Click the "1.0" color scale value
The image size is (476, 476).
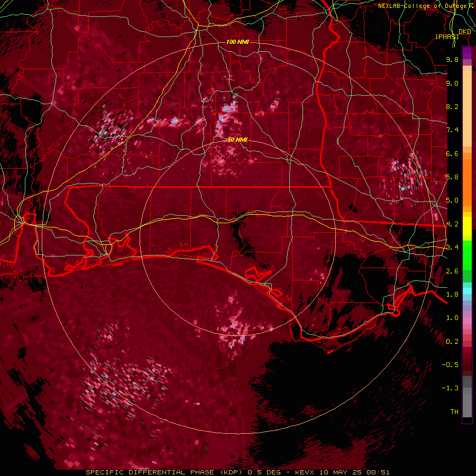452,318
